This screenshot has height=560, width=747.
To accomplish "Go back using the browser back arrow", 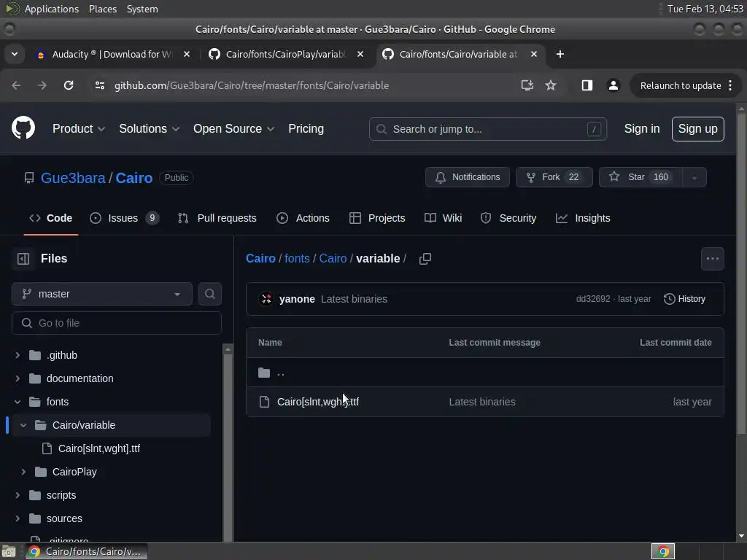I will (x=16, y=85).
